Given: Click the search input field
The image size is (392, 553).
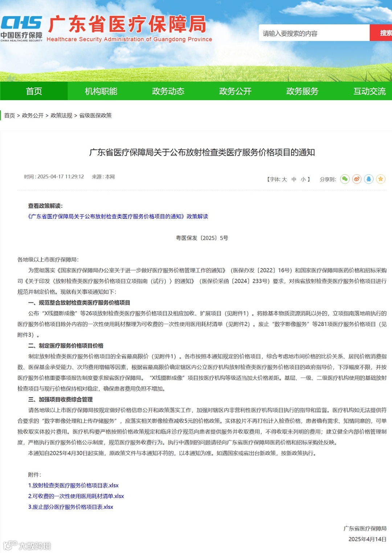Looking at the screenshot, I should [x=314, y=33].
